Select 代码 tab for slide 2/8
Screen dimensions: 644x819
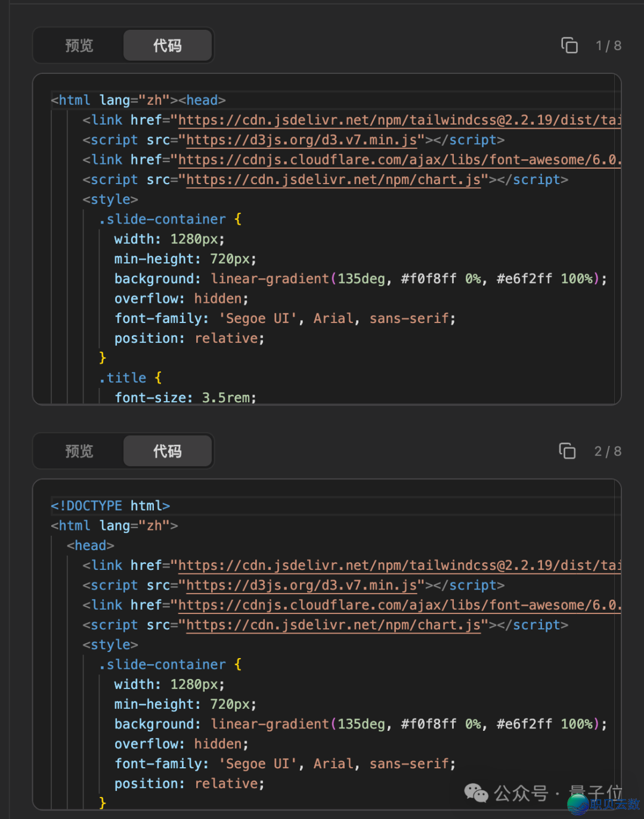[x=168, y=451]
